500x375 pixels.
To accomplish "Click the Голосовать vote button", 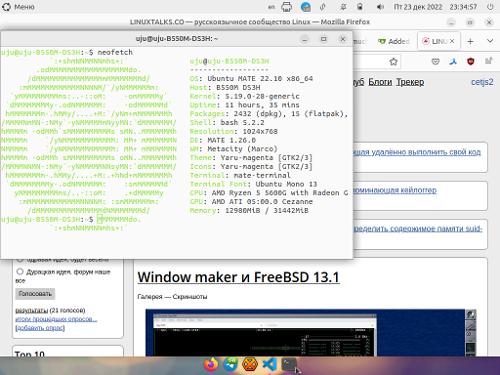I will click(x=35, y=294).
